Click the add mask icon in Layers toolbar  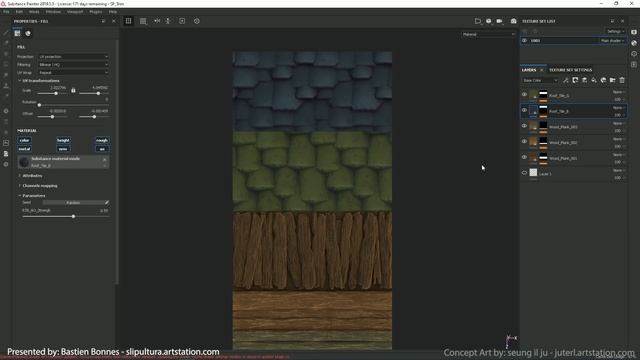point(575,80)
